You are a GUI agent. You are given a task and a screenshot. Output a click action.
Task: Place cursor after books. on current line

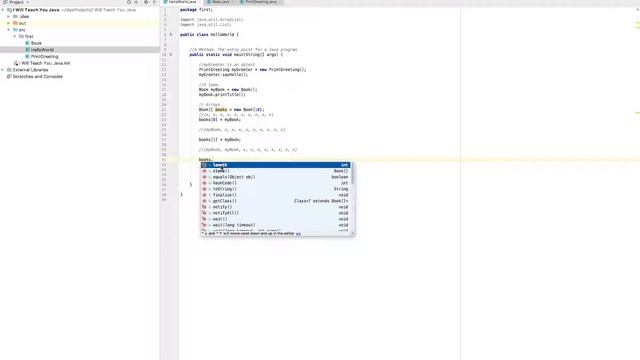(x=213, y=160)
